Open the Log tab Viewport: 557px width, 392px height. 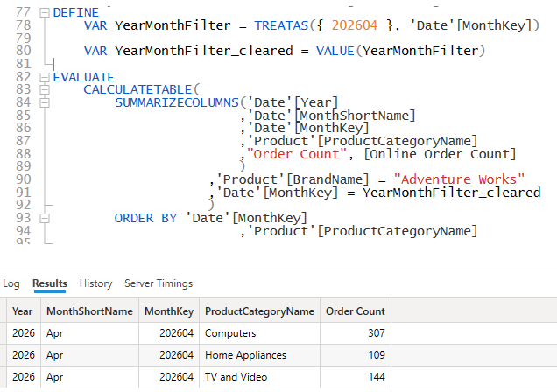pyautogui.click(x=11, y=283)
